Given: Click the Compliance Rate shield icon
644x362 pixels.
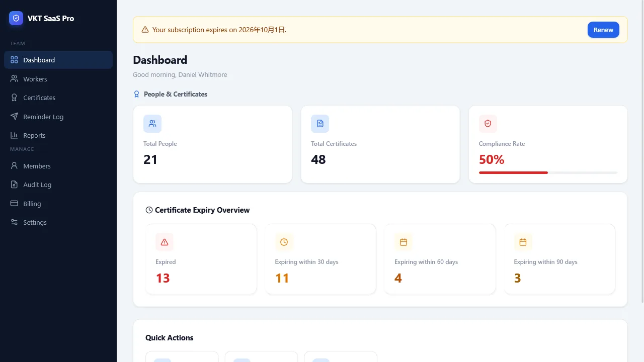Looking at the screenshot, I should 488,124.
